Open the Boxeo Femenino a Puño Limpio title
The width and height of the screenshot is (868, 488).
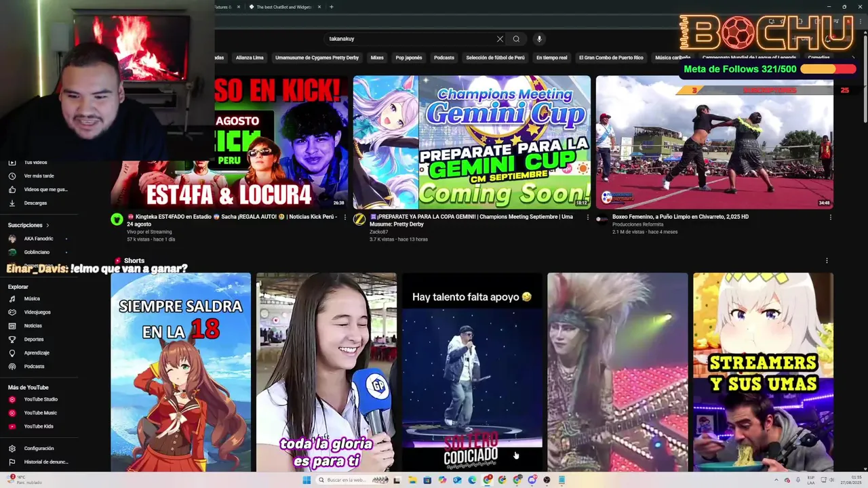(680, 217)
